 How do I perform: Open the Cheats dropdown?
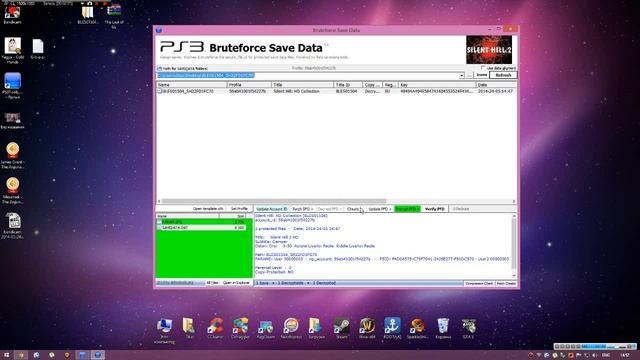[353, 209]
